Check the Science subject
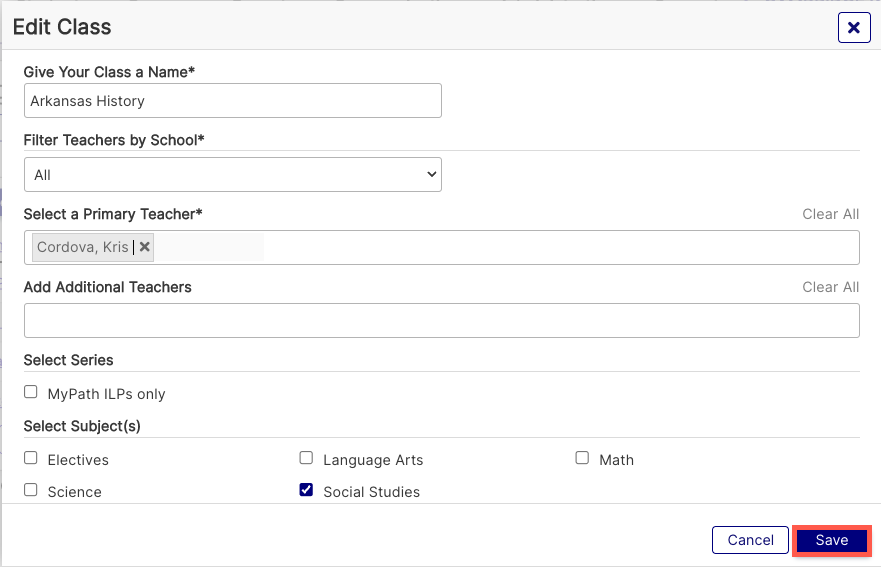Image resolution: width=881 pixels, height=567 pixels. pos(31,490)
